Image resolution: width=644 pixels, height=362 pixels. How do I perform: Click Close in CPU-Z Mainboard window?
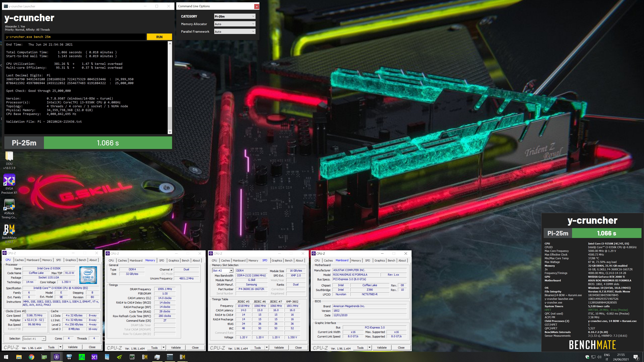coord(401,348)
